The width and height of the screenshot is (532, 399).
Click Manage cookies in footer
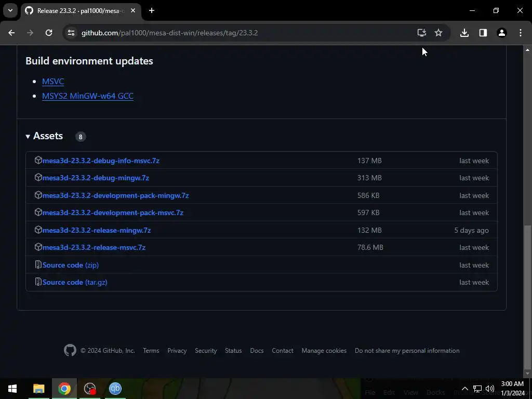[x=324, y=351]
